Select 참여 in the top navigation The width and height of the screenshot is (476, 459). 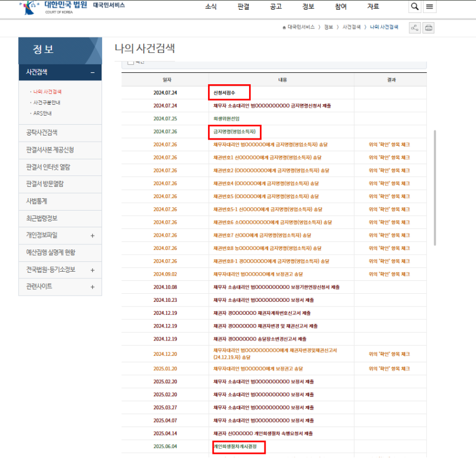pyautogui.click(x=341, y=7)
